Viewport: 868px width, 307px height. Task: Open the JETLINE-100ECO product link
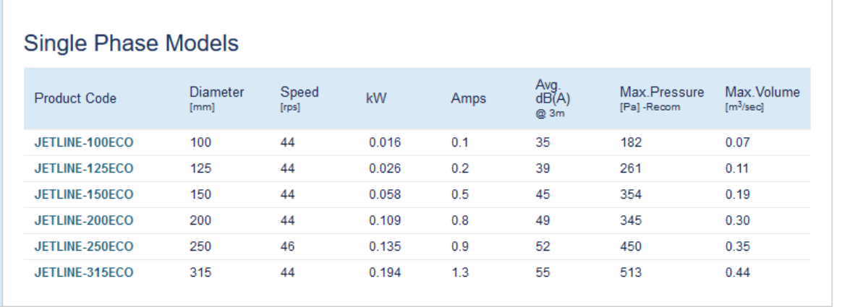(x=84, y=142)
